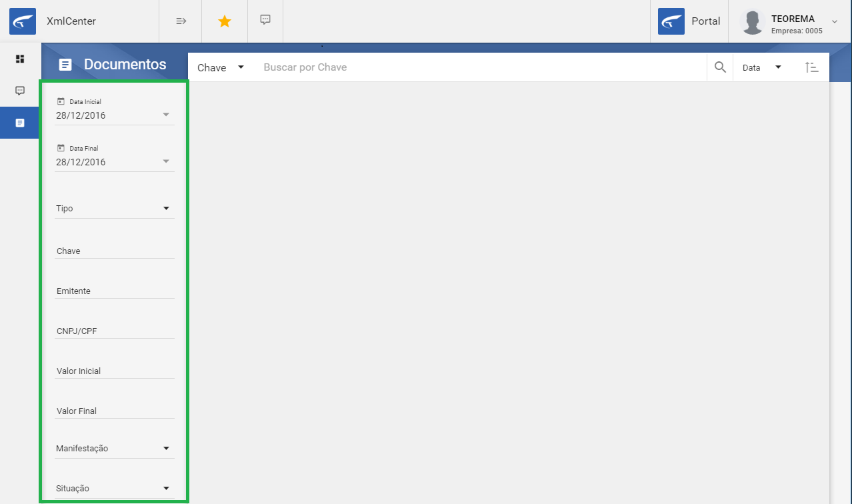Open the chat icon in left sidebar
The image size is (852, 504).
pos(20,91)
